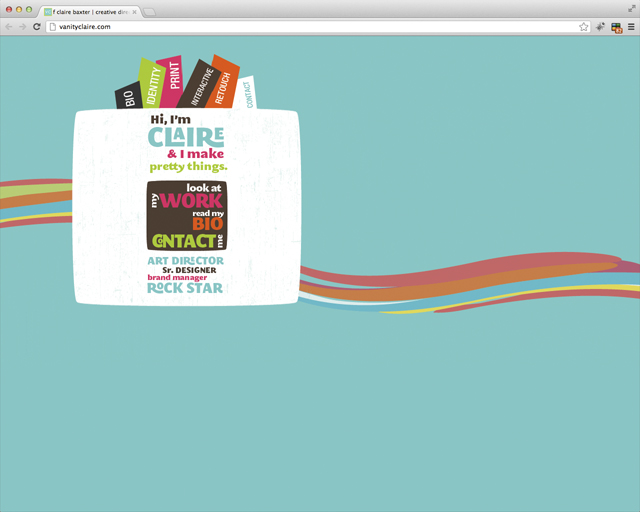Click the page icon in the address bar

pyautogui.click(x=52, y=27)
